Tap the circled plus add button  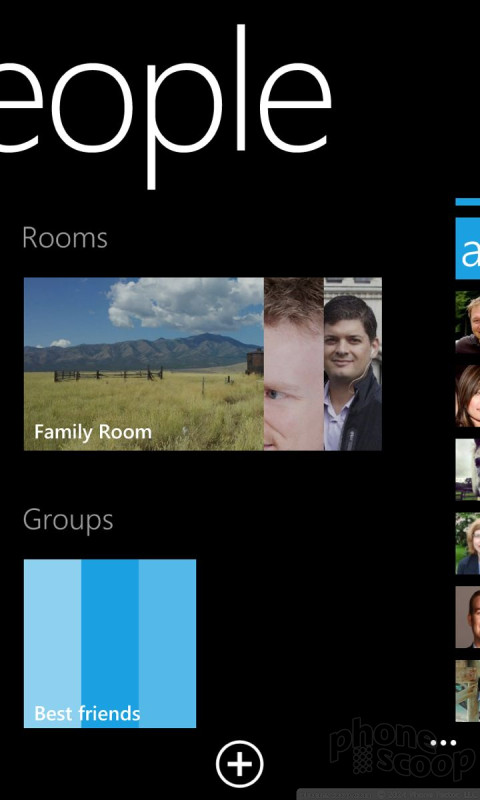click(x=239, y=764)
